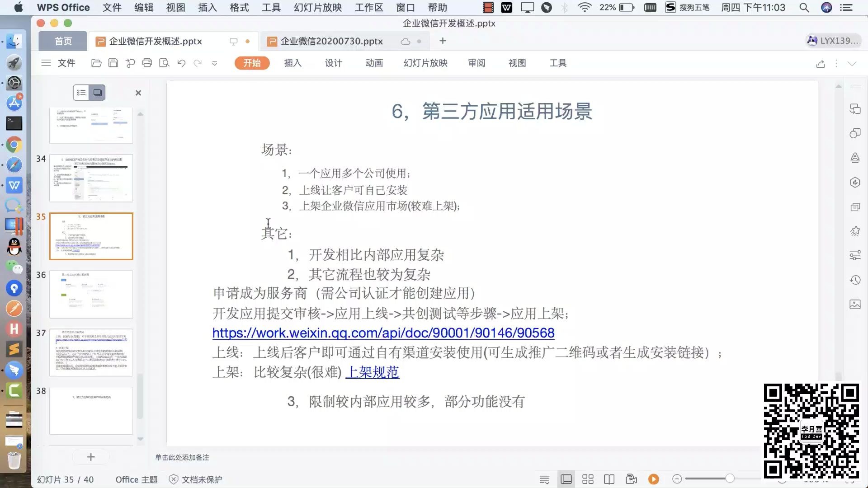868x488 pixels.
Task: Click the undo arrow icon
Action: 181,63
